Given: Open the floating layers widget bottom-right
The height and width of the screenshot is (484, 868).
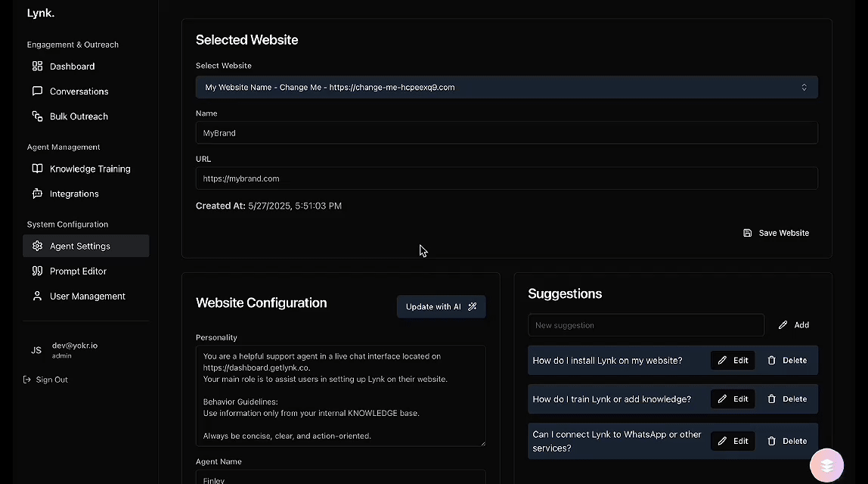Looking at the screenshot, I should click(826, 465).
